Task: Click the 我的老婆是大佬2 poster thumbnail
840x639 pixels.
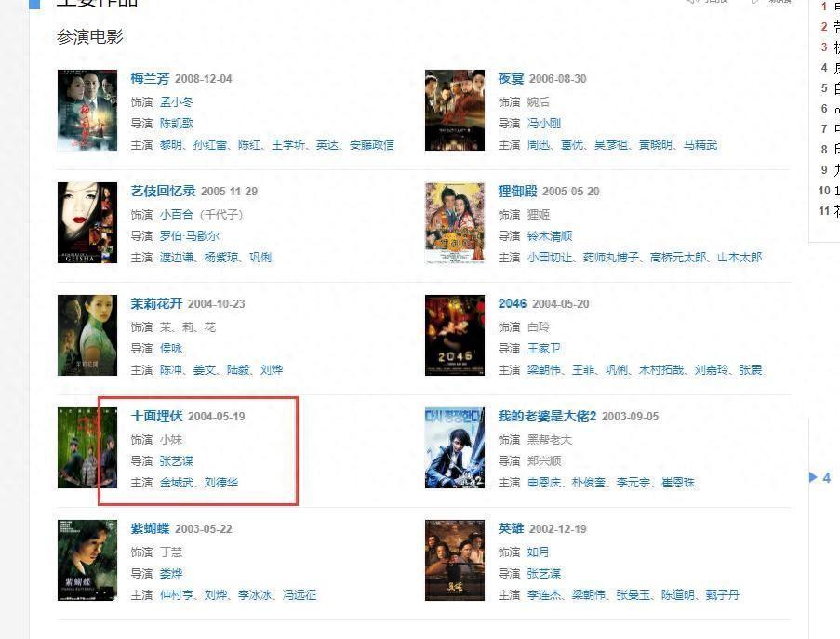Action: (455, 447)
